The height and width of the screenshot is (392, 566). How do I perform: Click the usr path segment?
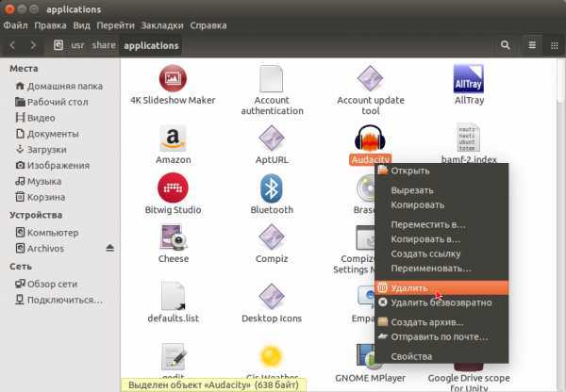pyautogui.click(x=77, y=45)
